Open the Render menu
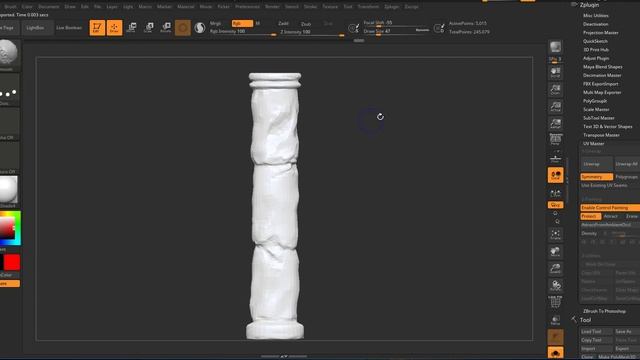The width and height of the screenshot is (640, 360). (x=272, y=7)
